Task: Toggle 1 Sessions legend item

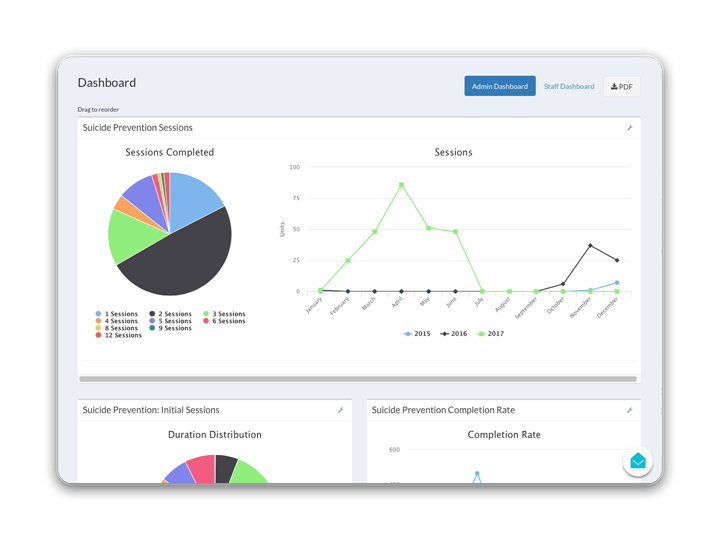Action: pyautogui.click(x=117, y=314)
